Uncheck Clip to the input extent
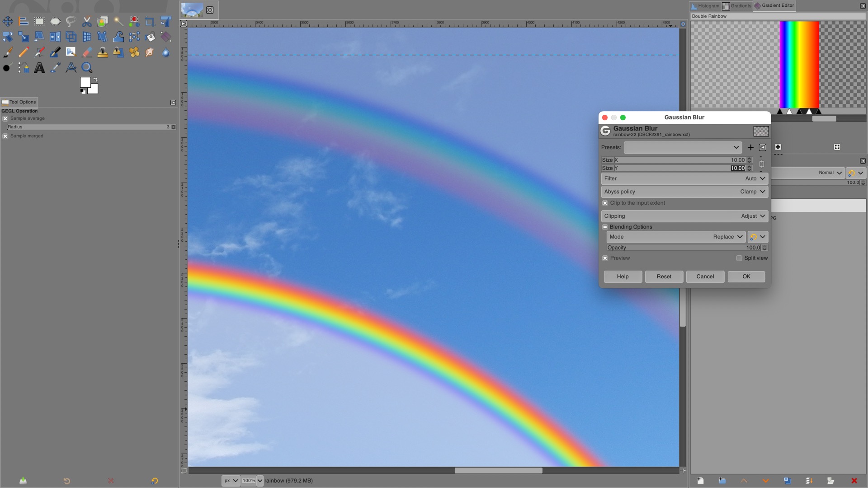The height and width of the screenshot is (488, 868). point(605,203)
